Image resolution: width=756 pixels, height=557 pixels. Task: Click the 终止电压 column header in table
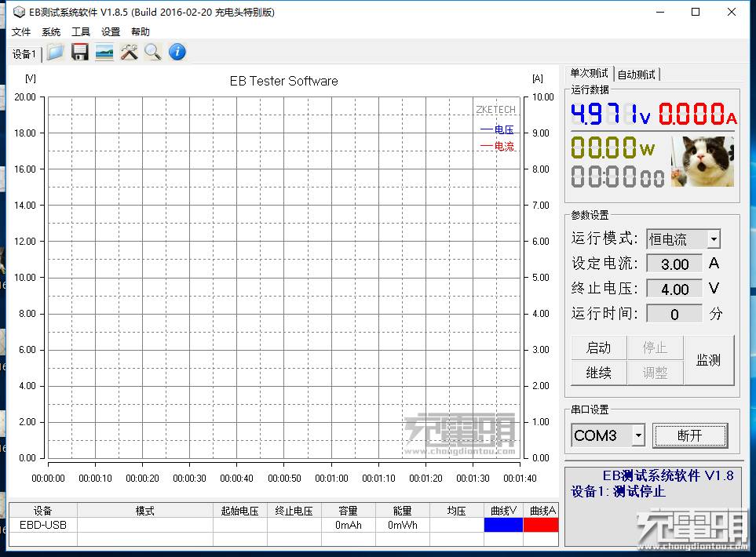pos(294,511)
